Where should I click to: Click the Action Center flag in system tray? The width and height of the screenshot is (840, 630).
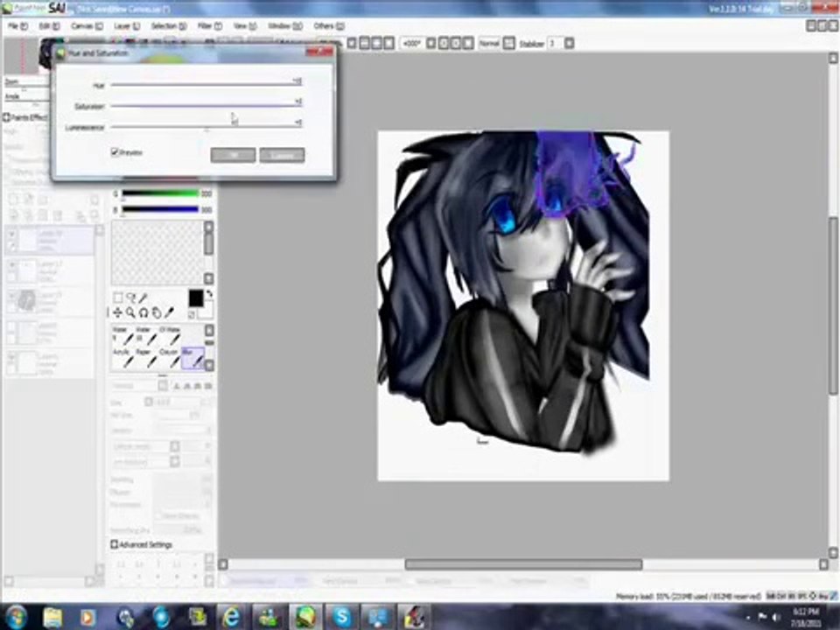point(762,618)
